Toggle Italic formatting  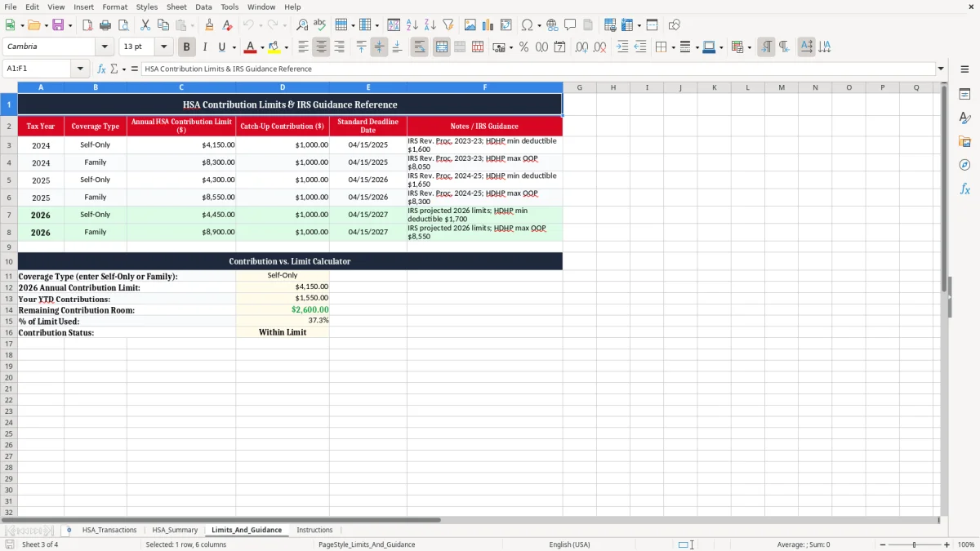pyautogui.click(x=205, y=47)
